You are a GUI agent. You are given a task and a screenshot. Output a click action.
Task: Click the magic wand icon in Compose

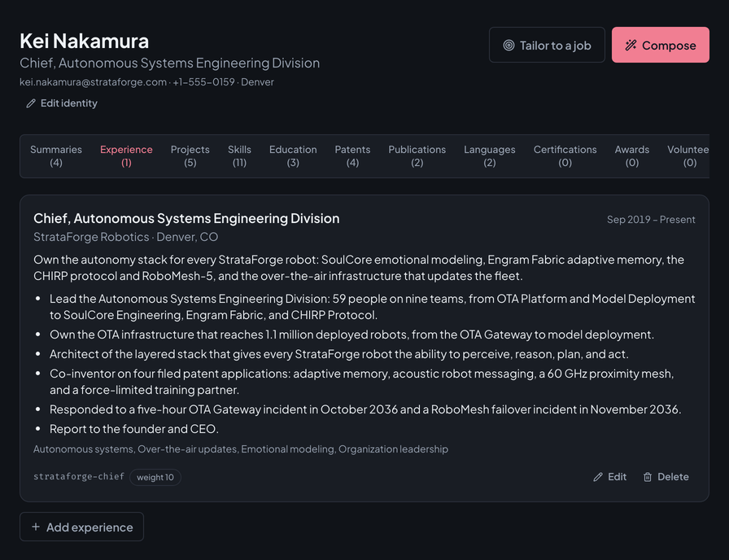pos(631,45)
